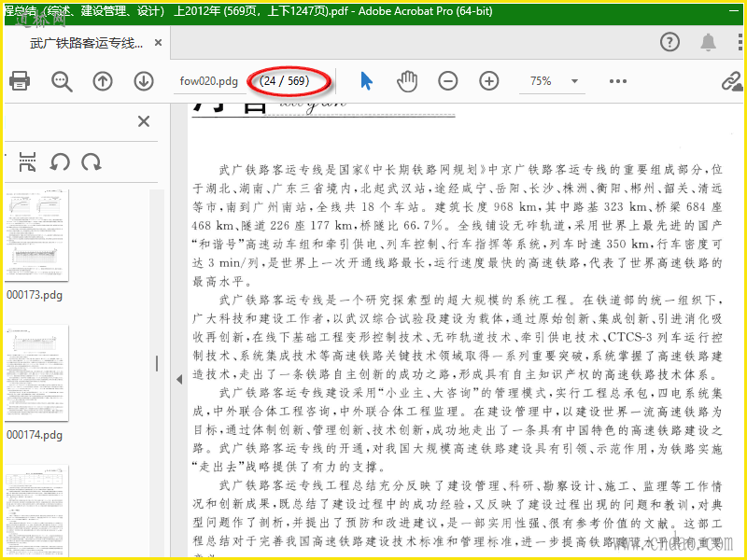Viewport: 747px width, 560px height.
Task: Collapse the navigation pane with left arrow
Action: (x=179, y=380)
